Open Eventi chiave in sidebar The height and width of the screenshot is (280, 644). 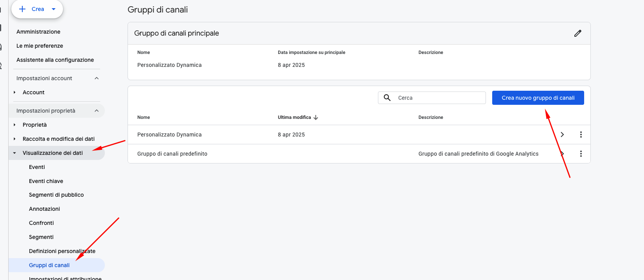click(46, 181)
